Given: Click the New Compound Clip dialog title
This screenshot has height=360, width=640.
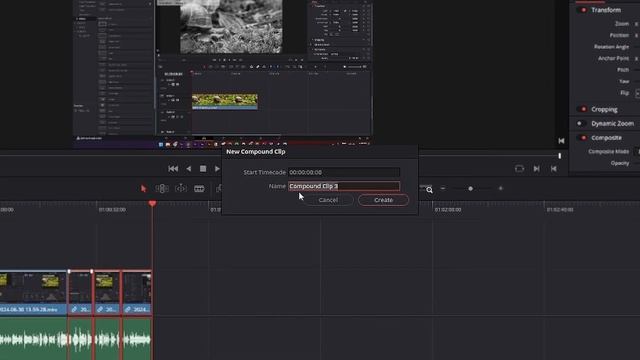Looking at the screenshot, I should tap(256, 151).
